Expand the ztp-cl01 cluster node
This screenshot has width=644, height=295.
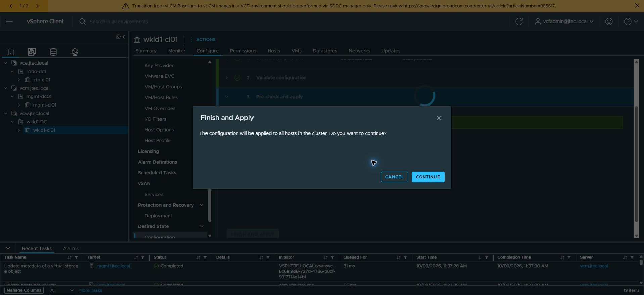tap(19, 80)
